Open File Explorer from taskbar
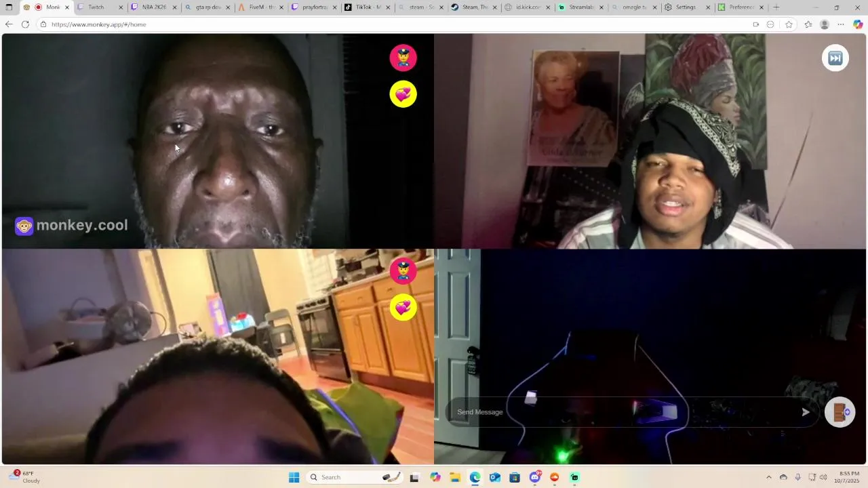Screen dimensions: 868x488 coord(455,477)
